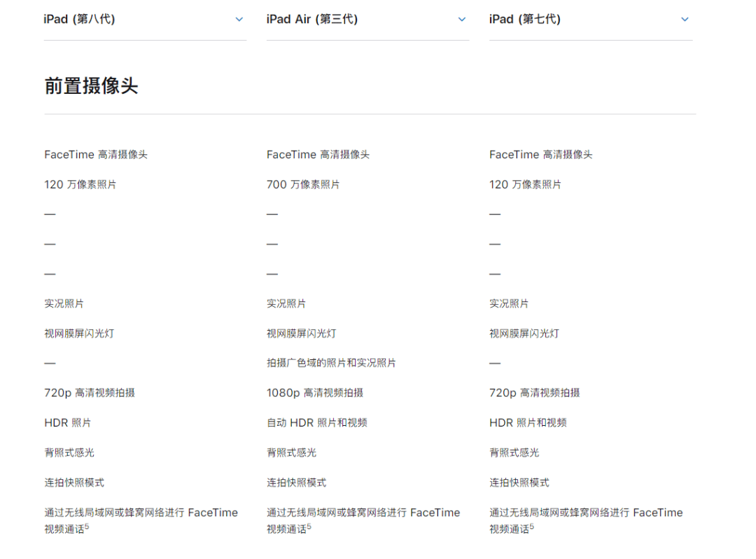
Task: Click "连拍快照模式" under iPad (第八代)
Action: [x=74, y=483]
